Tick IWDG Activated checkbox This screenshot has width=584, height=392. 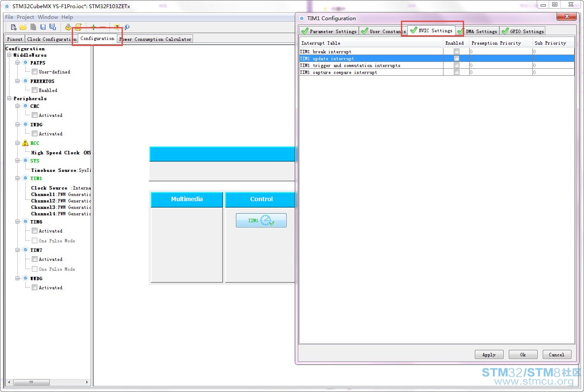34,134
